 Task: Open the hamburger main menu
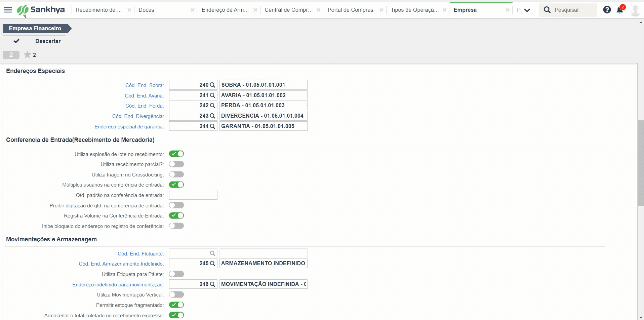click(x=8, y=10)
